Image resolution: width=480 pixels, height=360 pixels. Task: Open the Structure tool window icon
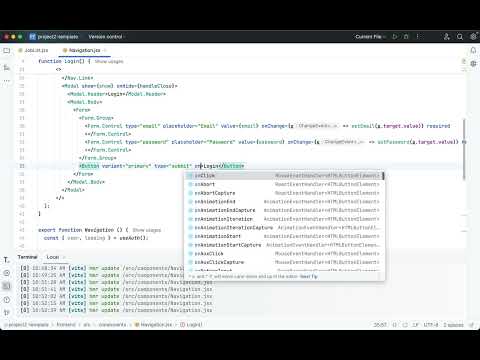click(x=7, y=68)
